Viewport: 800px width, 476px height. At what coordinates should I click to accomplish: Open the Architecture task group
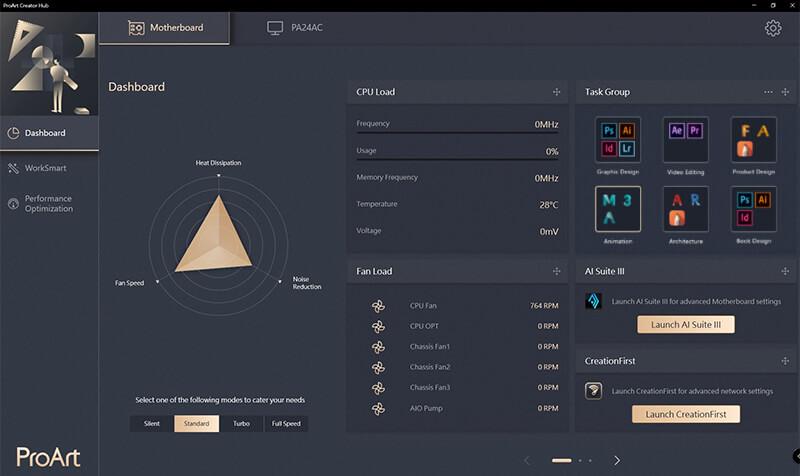(685, 209)
